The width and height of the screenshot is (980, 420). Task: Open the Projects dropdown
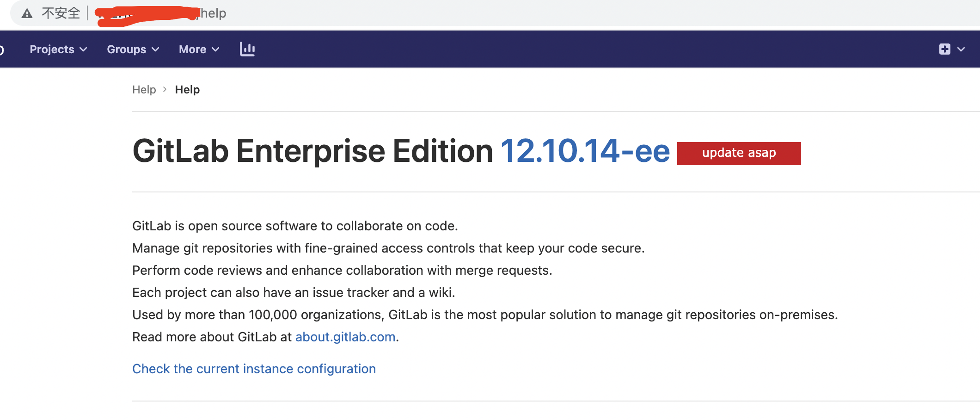click(57, 49)
